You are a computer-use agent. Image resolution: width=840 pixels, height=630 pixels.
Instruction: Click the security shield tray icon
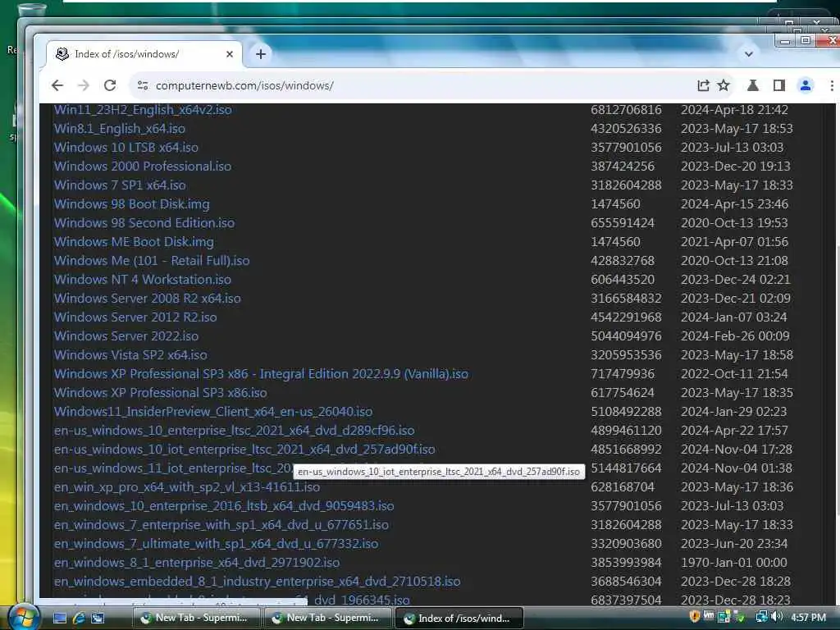pyautogui.click(x=694, y=617)
